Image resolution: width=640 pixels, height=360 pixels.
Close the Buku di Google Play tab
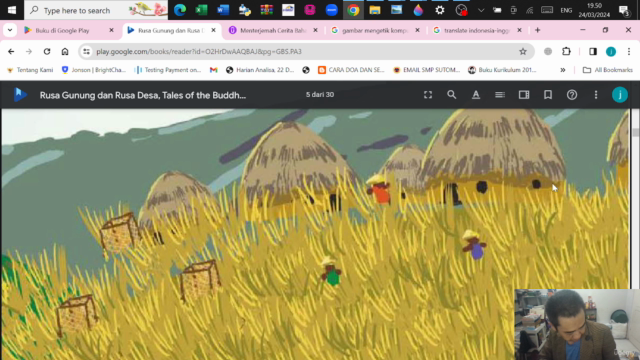click(111, 30)
